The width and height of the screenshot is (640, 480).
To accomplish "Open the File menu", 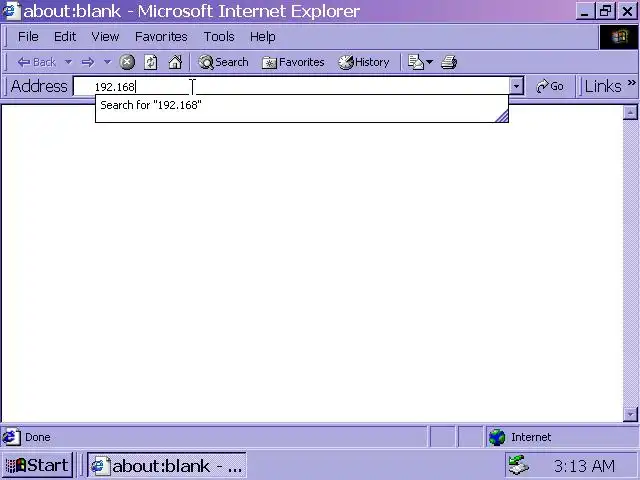I will tap(28, 37).
